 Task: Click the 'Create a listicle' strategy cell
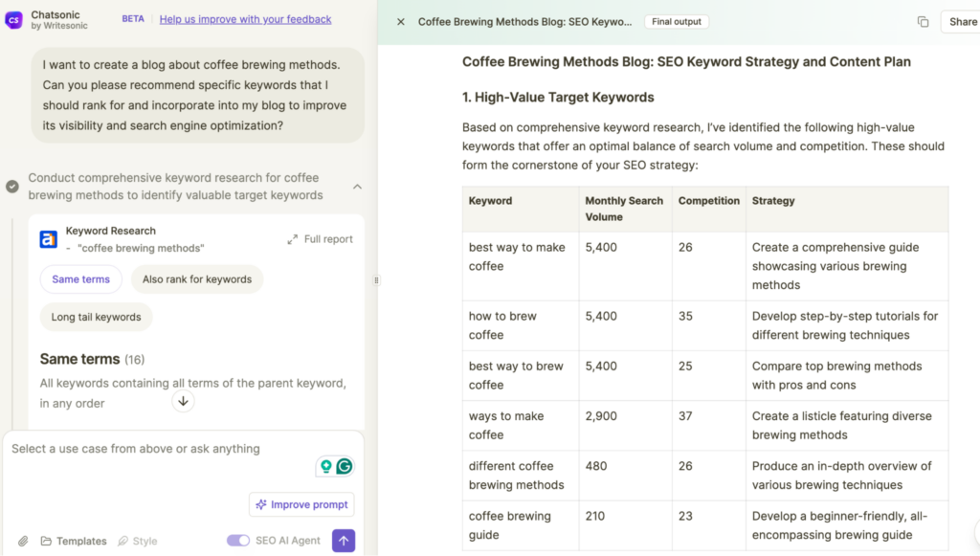(x=847, y=426)
